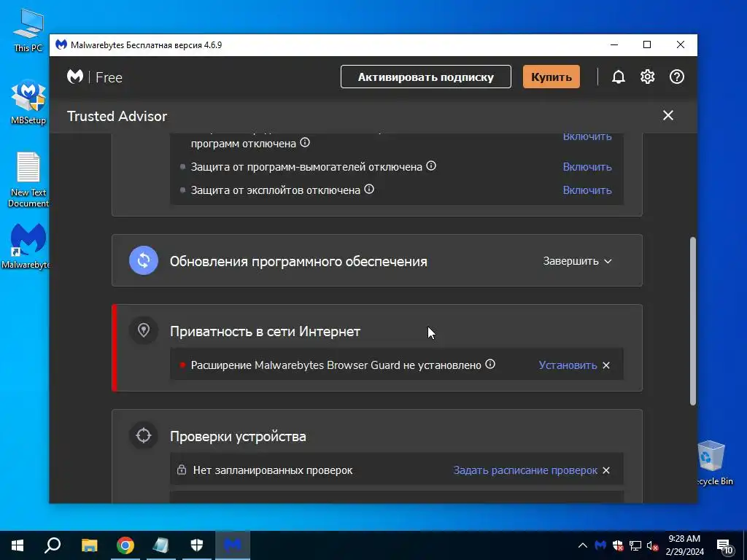Select the Recycle Bin desktop icon
Image resolution: width=747 pixels, height=560 pixels.
click(x=713, y=463)
